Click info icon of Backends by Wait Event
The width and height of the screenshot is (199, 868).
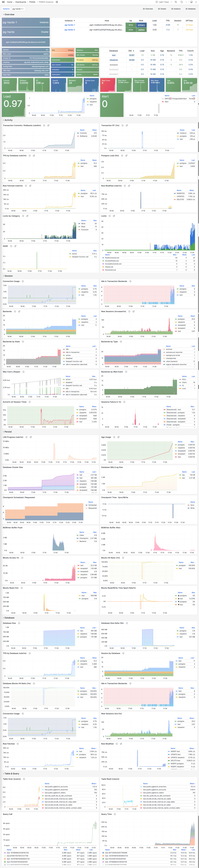point(126,372)
